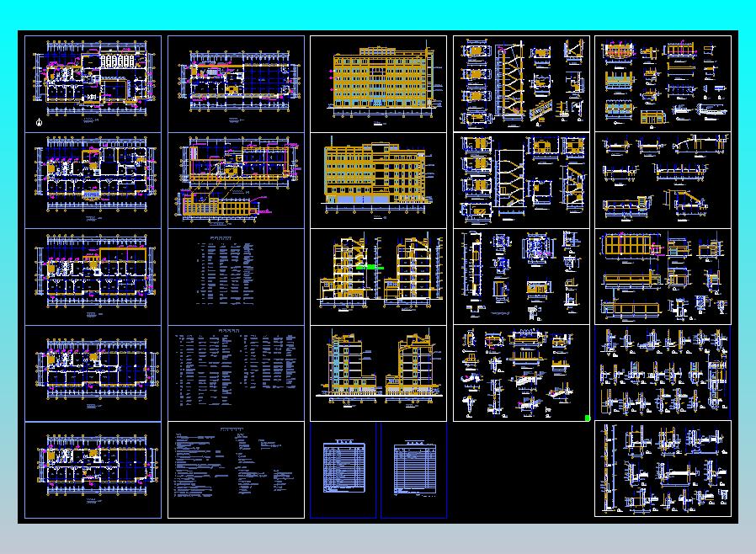Select the gutter section details sheet in the rightmost column

pyautogui.click(x=663, y=180)
